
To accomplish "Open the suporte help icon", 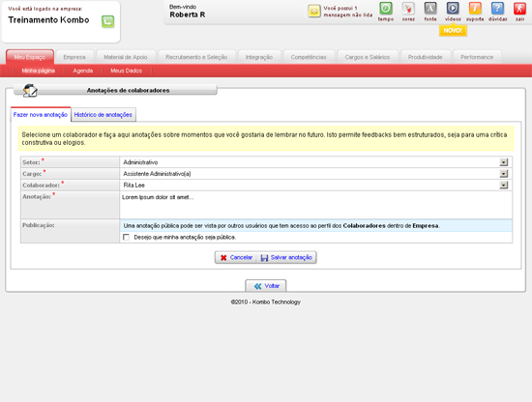I will [475, 9].
